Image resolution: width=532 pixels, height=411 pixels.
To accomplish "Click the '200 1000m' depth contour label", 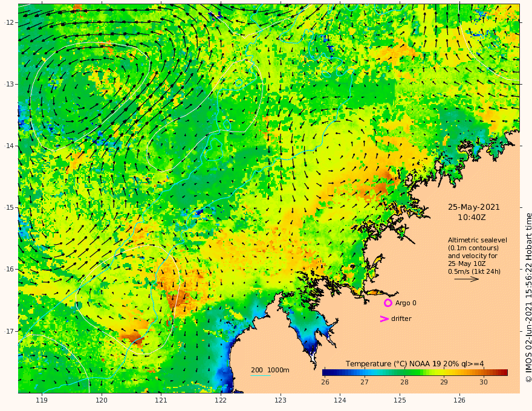I will 270,370.
